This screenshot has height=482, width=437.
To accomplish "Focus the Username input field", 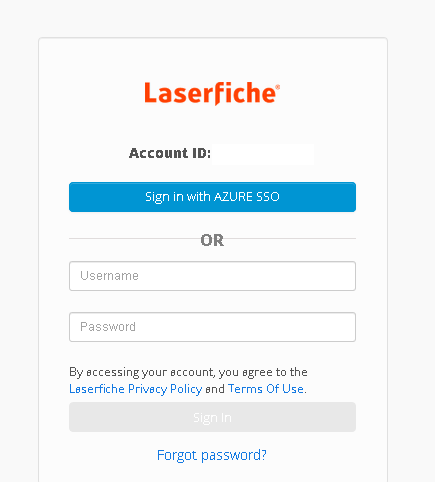I will [x=212, y=276].
